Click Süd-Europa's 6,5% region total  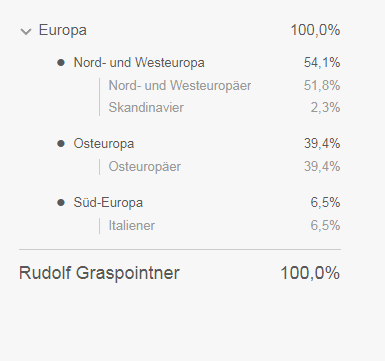point(325,203)
